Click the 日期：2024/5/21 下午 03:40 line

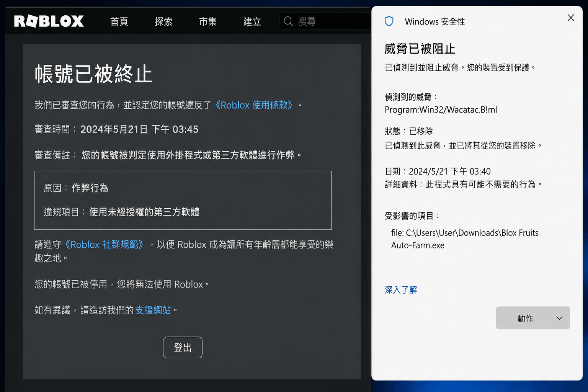pos(438,171)
